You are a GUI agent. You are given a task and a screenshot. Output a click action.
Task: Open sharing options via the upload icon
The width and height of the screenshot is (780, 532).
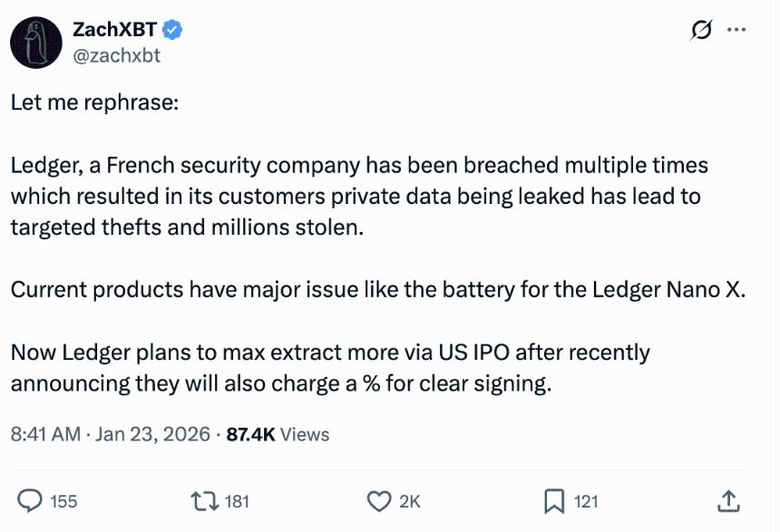(730, 498)
